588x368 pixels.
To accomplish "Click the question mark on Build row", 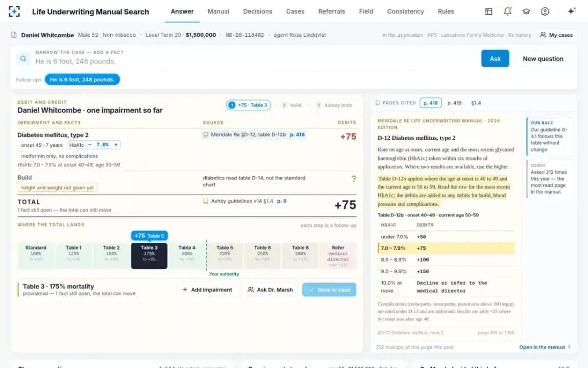I will coord(354,180).
